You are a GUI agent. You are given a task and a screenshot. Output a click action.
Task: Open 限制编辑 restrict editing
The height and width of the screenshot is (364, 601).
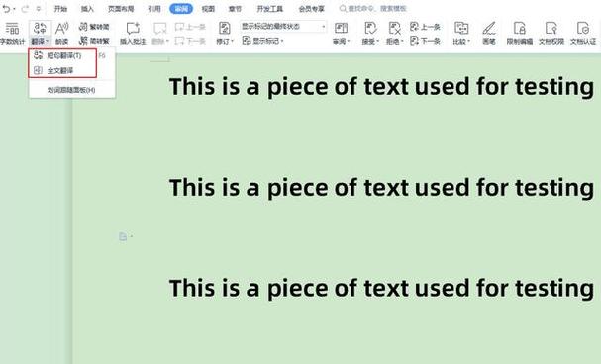click(x=520, y=34)
